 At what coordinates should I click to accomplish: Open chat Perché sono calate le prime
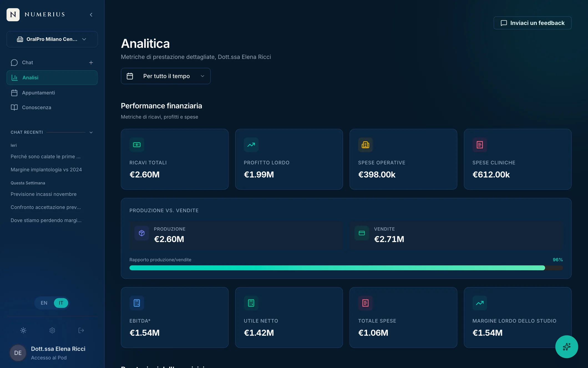coord(45,157)
